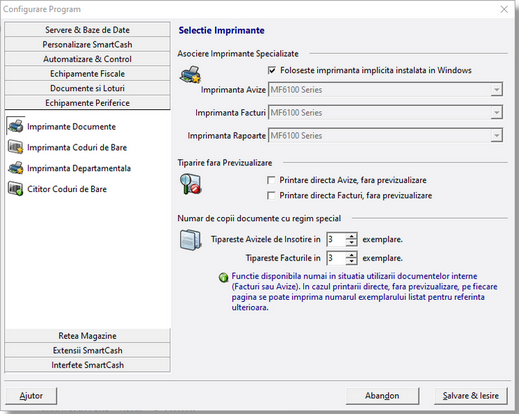Open the Echipamente Fiscale section
Screen dimensions: 519x414
pos(87,73)
